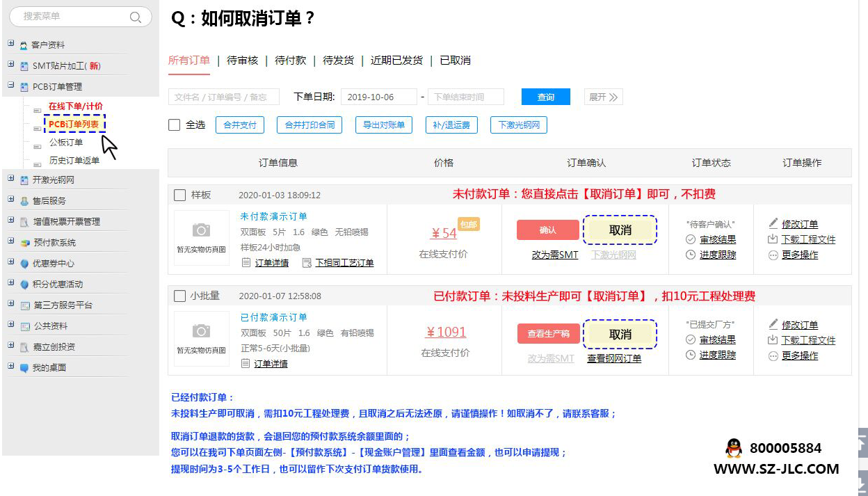
Task: Click the 文件名/订单编号 search field
Action: tap(223, 97)
